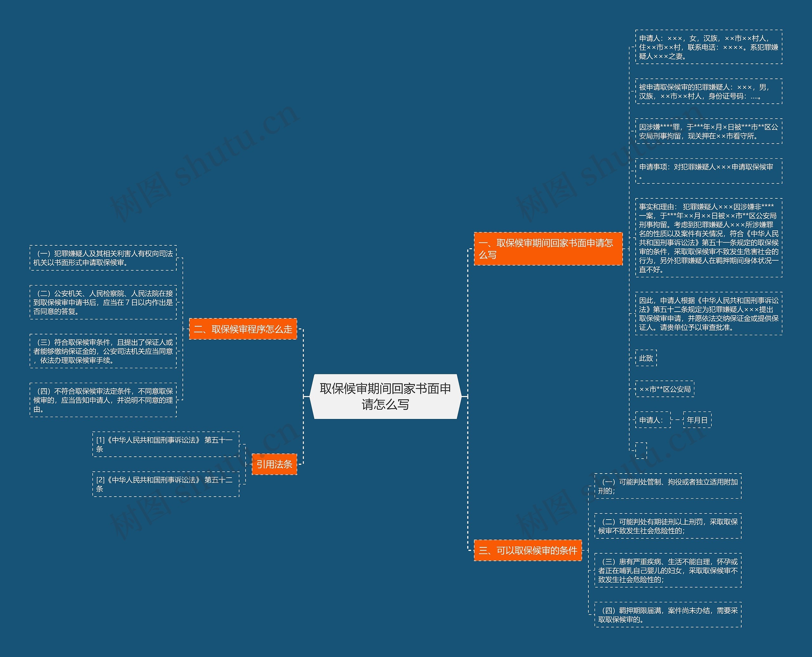Select the orange node 二、取保候审程序怎么走
The width and height of the screenshot is (812, 657).
243,329
